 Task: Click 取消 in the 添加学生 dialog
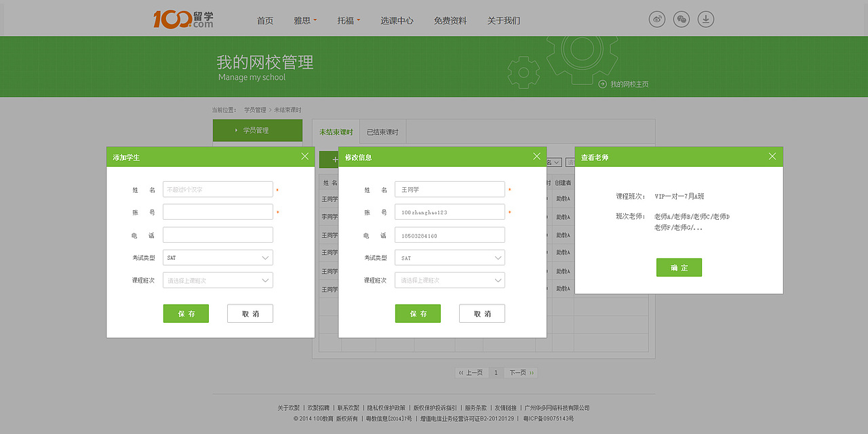pos(250,313)
